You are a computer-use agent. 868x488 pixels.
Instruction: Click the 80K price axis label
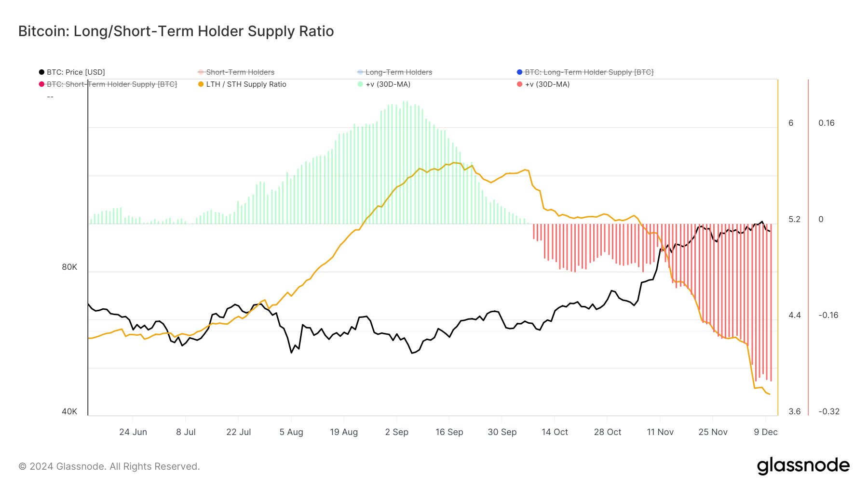(69, 267)
